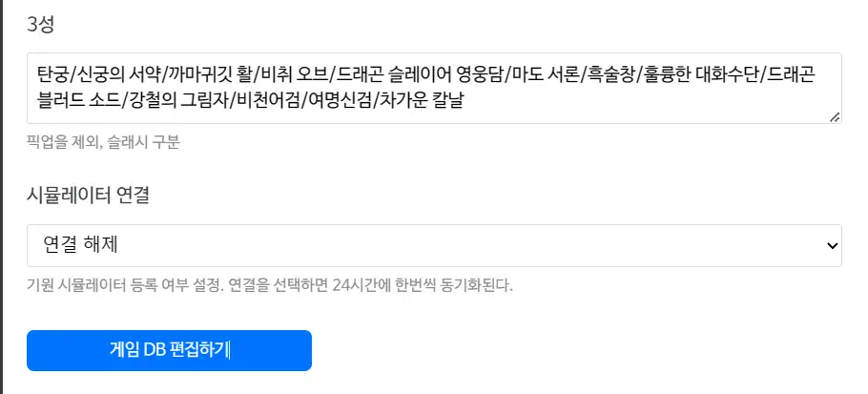Screen dimensions: 868x394
Task: Click on 훌륭한 대화수단 in the list
Action: [x=701, y=74]
